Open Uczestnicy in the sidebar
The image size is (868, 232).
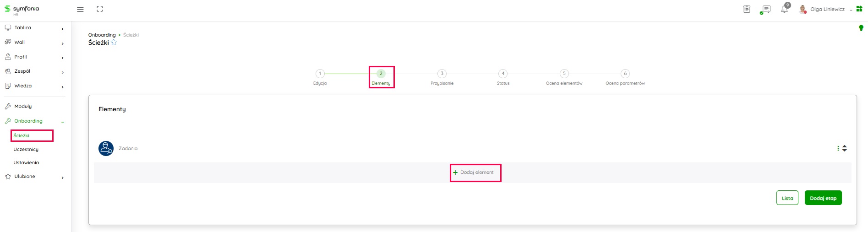pos(26,150)
